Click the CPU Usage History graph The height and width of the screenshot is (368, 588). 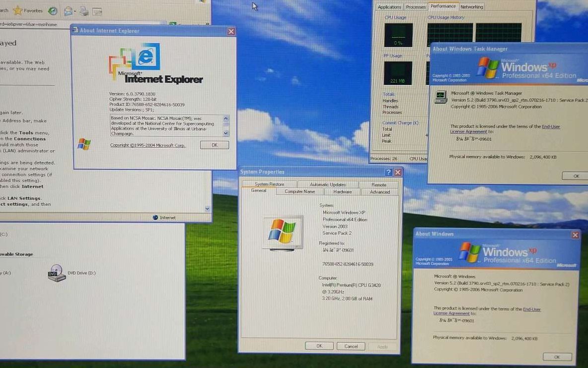click(474, 33)
